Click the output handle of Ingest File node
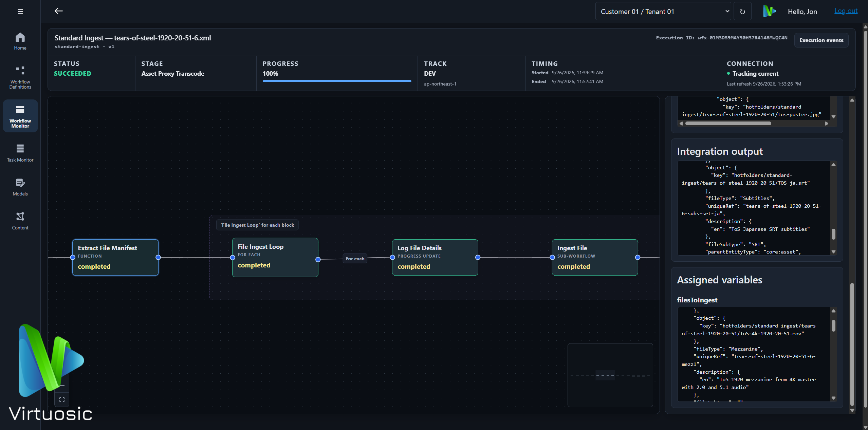The height and width of the screenshot is (430, 868). (x=638, y=258)
